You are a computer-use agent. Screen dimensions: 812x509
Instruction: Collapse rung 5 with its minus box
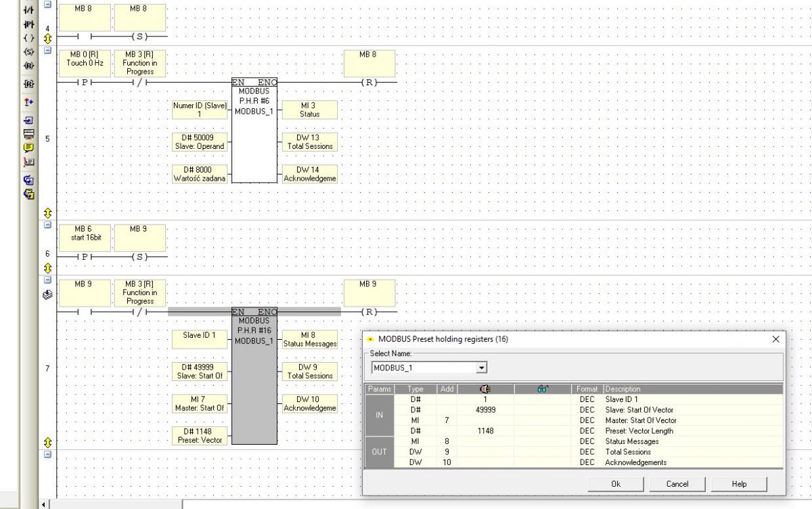48,51
